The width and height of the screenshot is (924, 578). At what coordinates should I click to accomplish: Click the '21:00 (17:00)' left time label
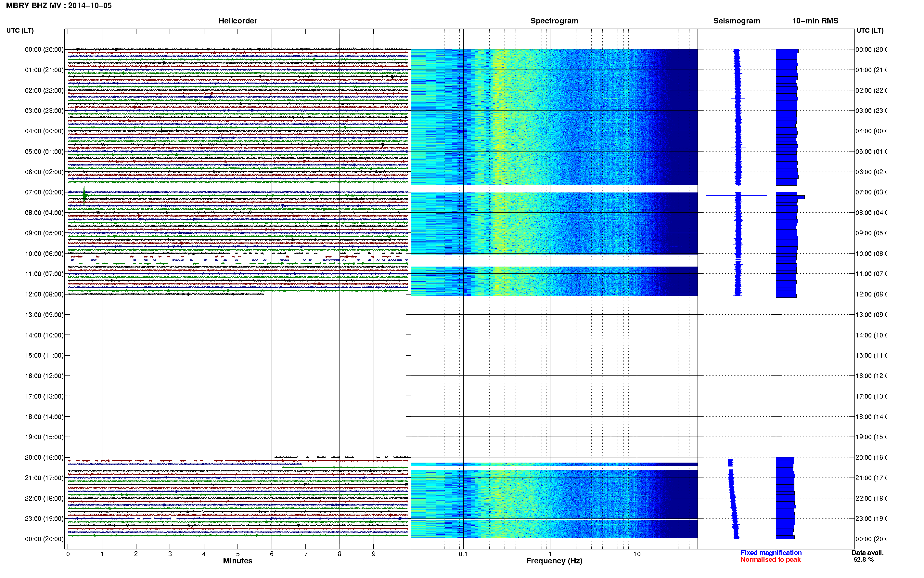click(x=44, y=478)
